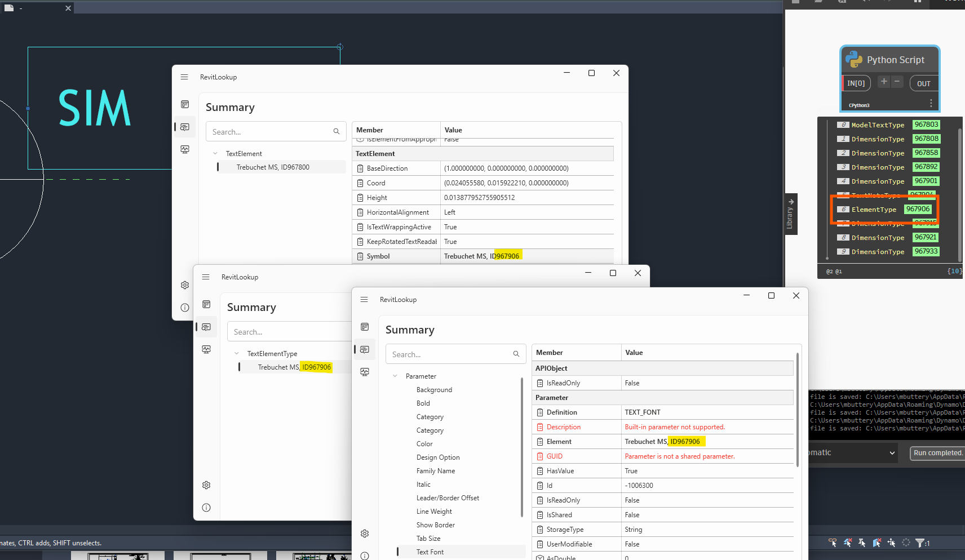Select the Italic parameter in the tree
The image size is (965, 560).
pos(423,485)
